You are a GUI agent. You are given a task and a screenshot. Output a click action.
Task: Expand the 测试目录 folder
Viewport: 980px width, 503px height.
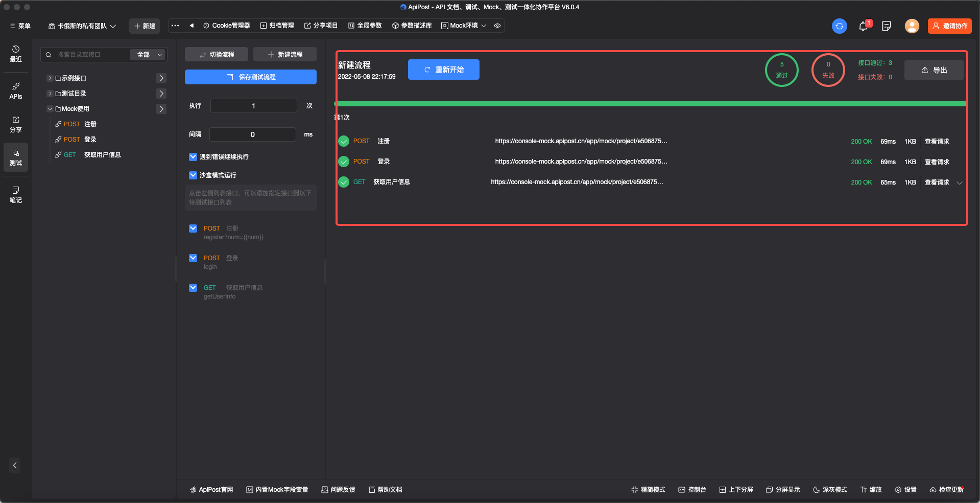tap(50, 94)
